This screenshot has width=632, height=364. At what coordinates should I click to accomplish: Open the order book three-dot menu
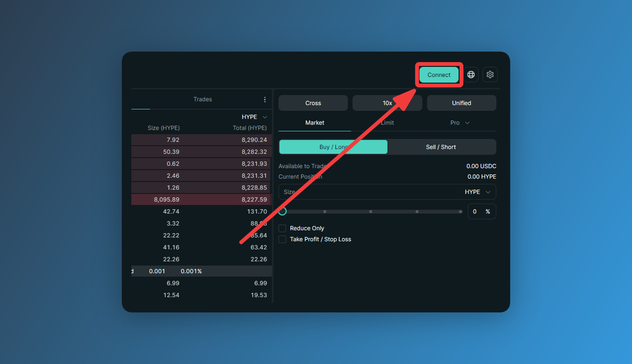[265, 99]
